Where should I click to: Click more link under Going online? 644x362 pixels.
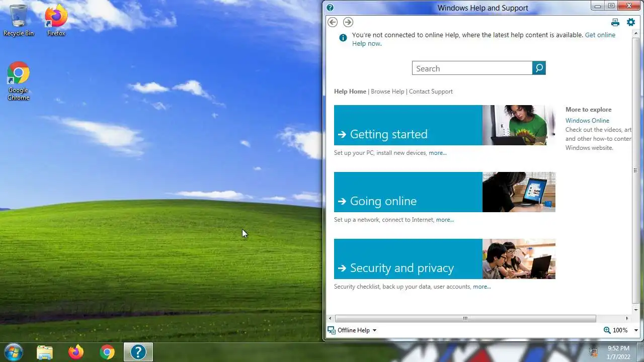pyautogui.click(x=445, y=220)
